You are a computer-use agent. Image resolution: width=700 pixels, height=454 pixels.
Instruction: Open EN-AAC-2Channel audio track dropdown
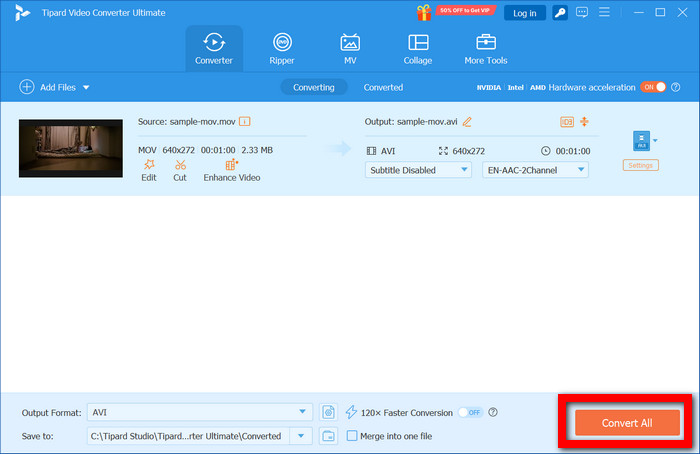[x=535, y=170]
